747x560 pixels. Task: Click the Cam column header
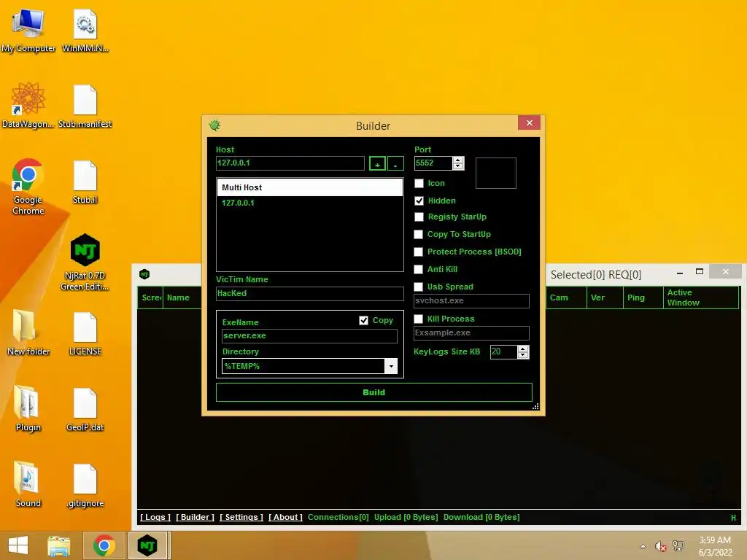[x=566, y=297]
